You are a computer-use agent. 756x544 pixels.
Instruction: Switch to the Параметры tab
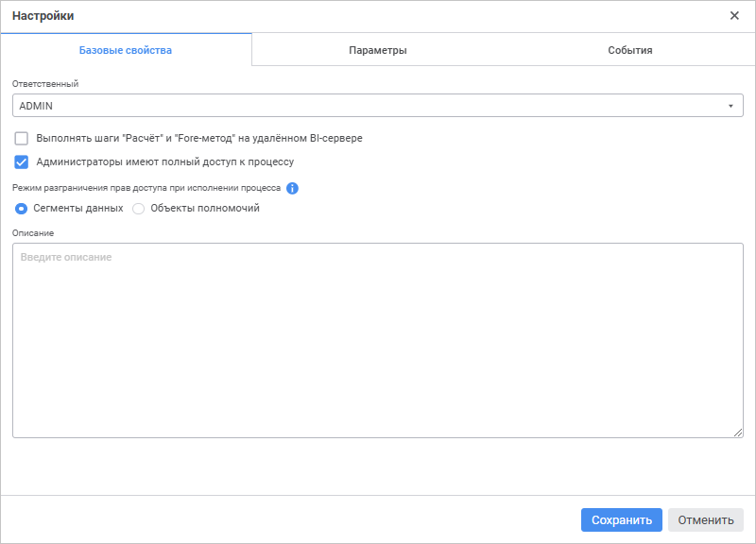click(377, 50)
